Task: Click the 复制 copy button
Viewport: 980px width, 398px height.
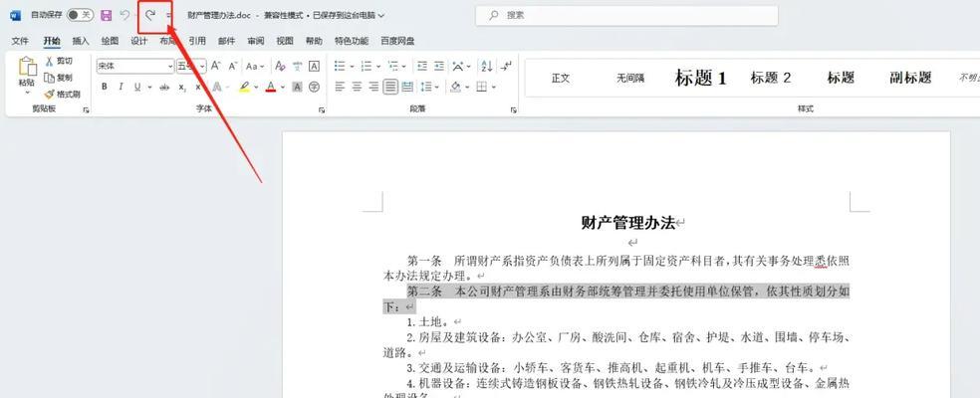Action: coord(59,78)
